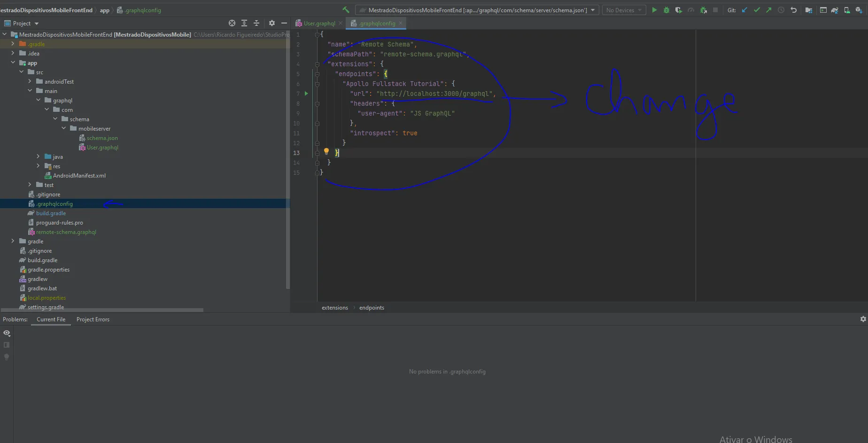
Task: Open schema.json in the project tree
Action: coord(102,138)
